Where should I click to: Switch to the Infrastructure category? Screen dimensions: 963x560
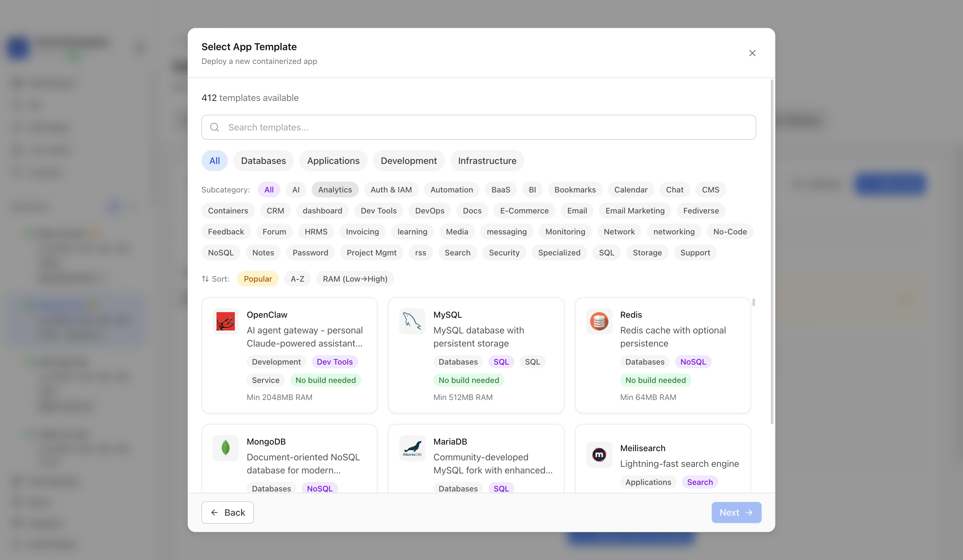pyautogui.click(x=487, y=161)
